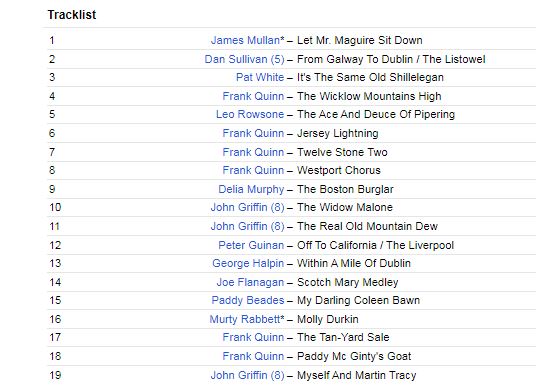
Task: Open John Griffin (8) on track 10
Action: pyautogui.click(x=247, y=207)
